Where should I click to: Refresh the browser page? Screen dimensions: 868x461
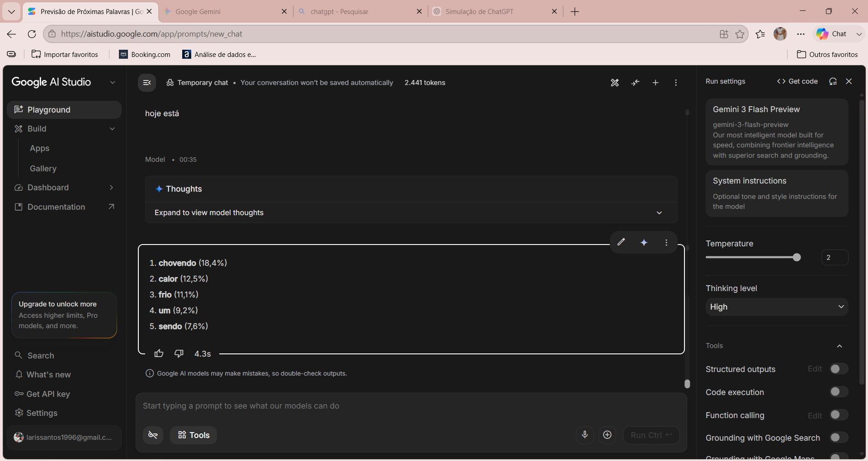tap(32, 34)
